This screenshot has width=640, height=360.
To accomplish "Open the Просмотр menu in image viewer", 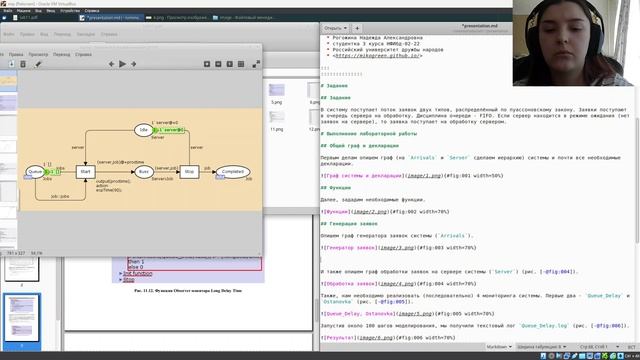I will click(38, 54).
